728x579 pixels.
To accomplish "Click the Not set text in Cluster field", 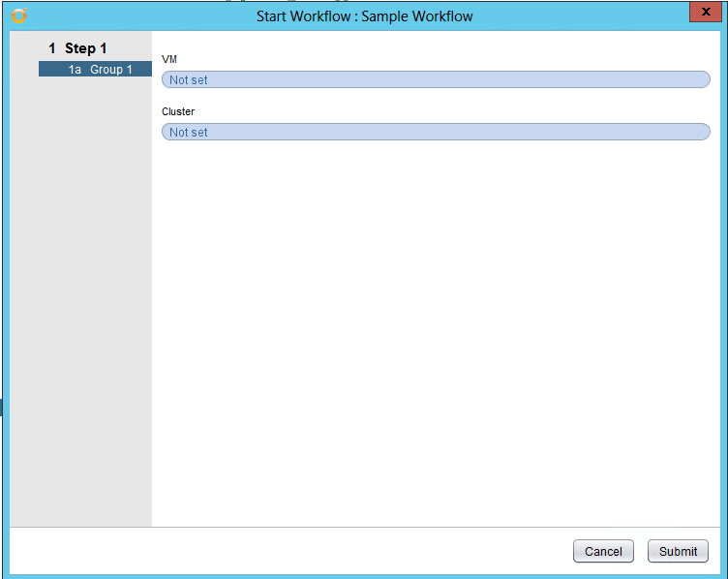I will point(189,133).
